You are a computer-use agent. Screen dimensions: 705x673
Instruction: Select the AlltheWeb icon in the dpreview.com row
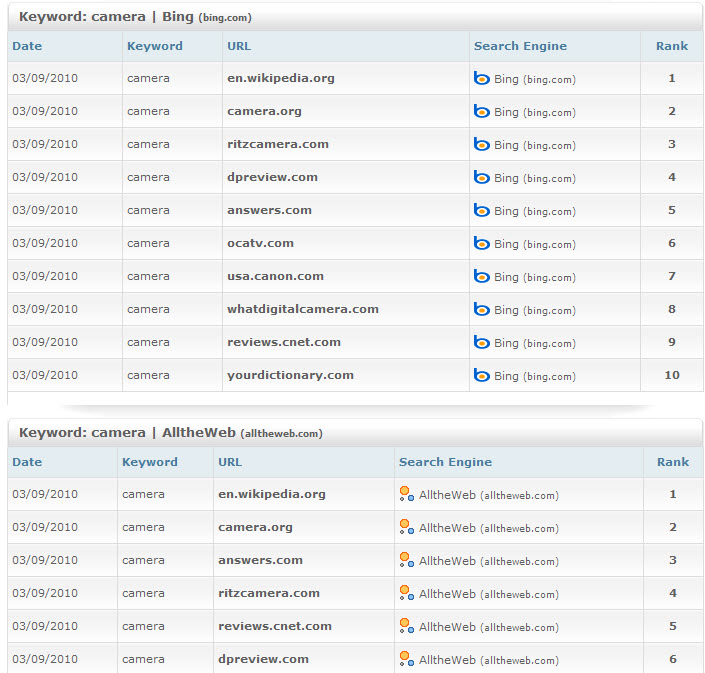406,659
